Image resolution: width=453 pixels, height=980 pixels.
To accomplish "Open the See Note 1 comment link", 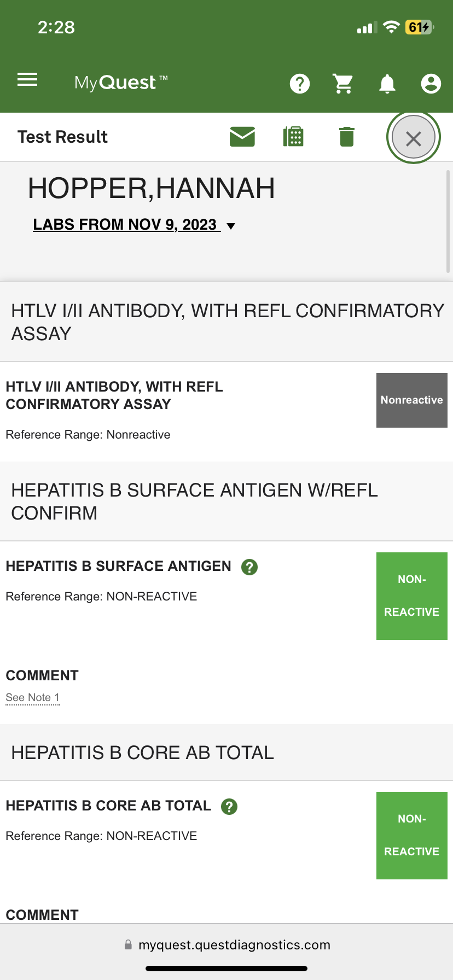I will click(x=32, y=698).
